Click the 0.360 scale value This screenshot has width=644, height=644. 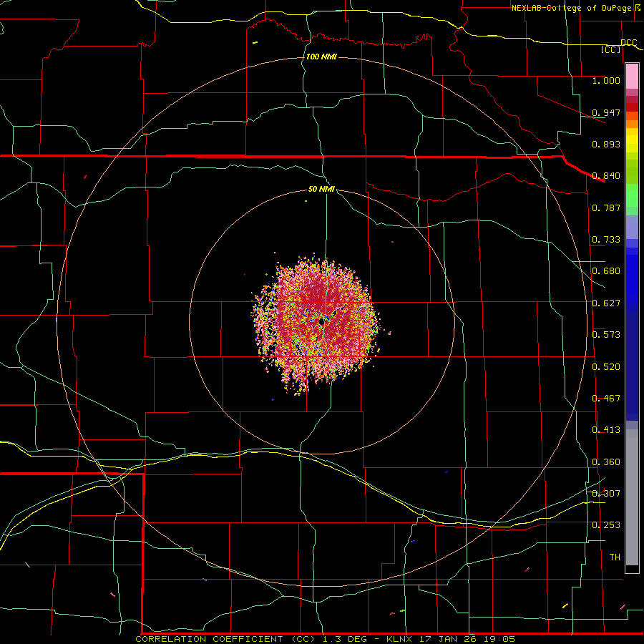(606, 462)
